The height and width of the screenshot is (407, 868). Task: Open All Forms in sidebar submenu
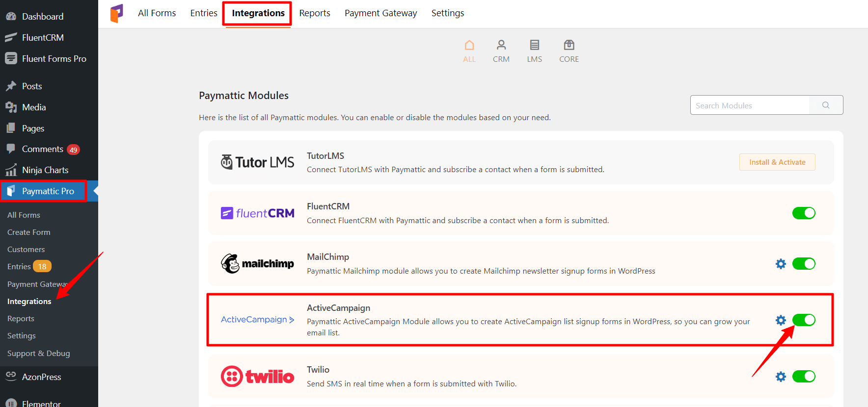pyautogui.click(x=24, y=215)
